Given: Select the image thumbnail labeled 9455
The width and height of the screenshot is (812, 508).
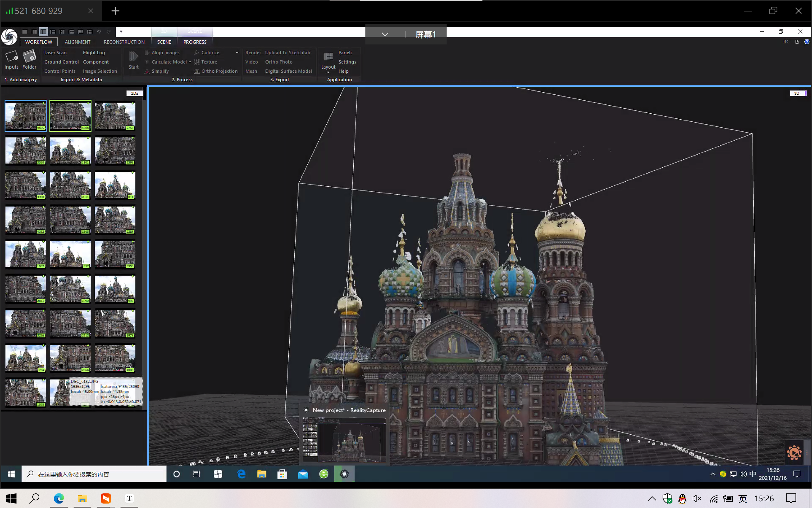Looking at the screenshot, I should (25, 116).
